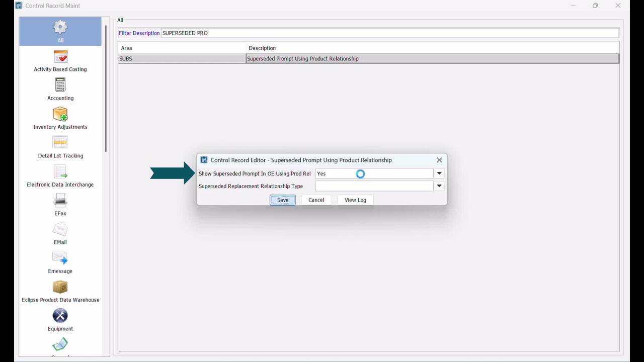
Task: Open Detail Lot Tracking category
Action: click(x=60, y=143)
